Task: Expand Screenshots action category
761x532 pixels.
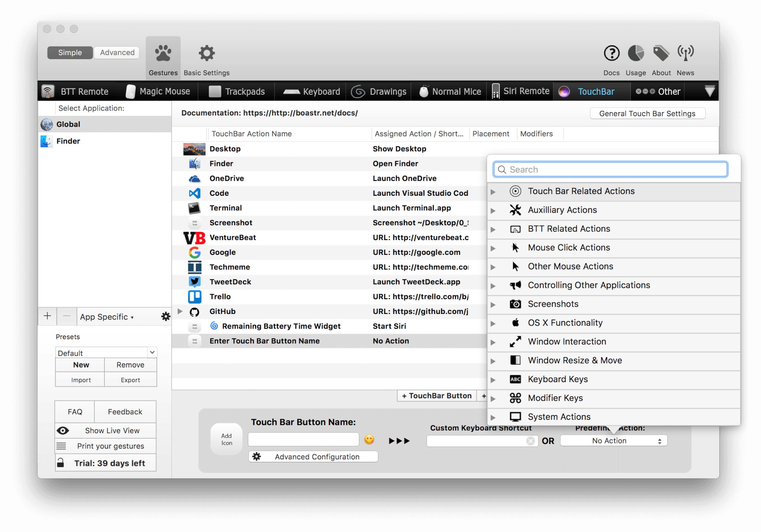Action: click(x=493, y=305)
